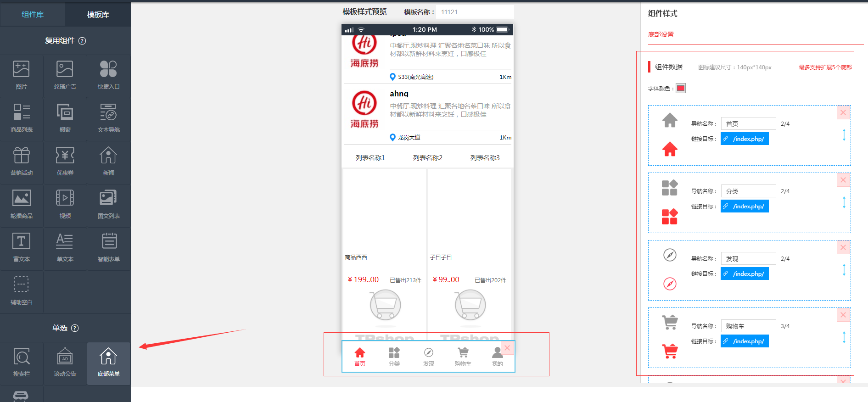Pick the 优惠券 coupon component
Image resolution: width=868 pixels, height=402 pixels.
pyautogui.click(x=65, y=162)
